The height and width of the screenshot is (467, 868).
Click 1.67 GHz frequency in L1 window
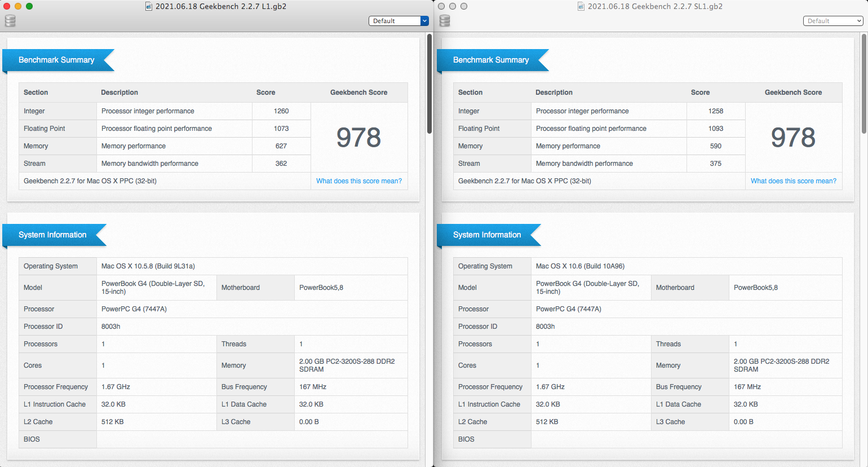click(116, 387)
